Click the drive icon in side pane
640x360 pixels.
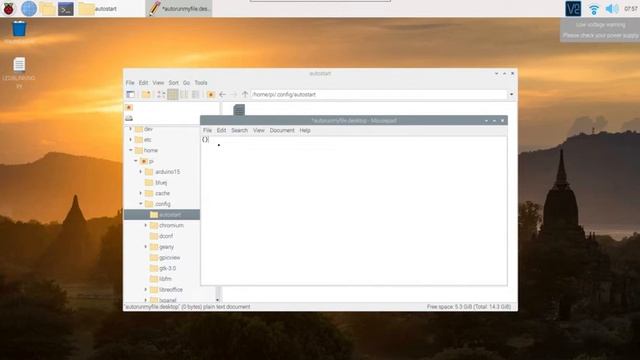129,118
